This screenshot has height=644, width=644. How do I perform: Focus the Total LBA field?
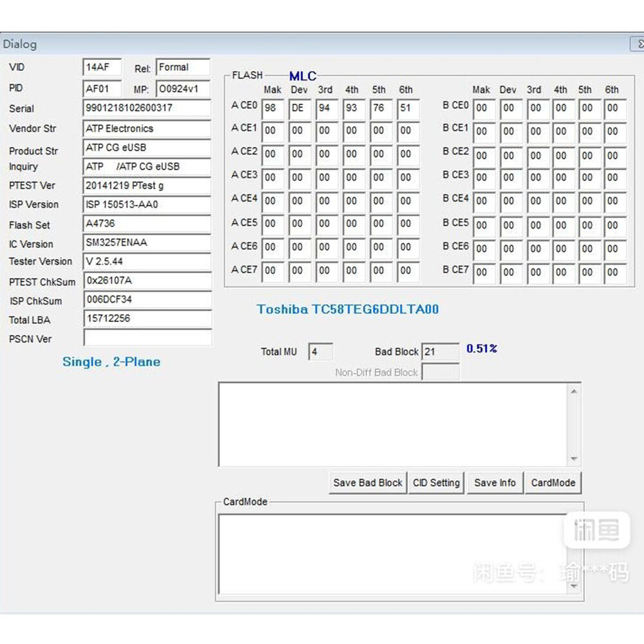coord(147,319)
